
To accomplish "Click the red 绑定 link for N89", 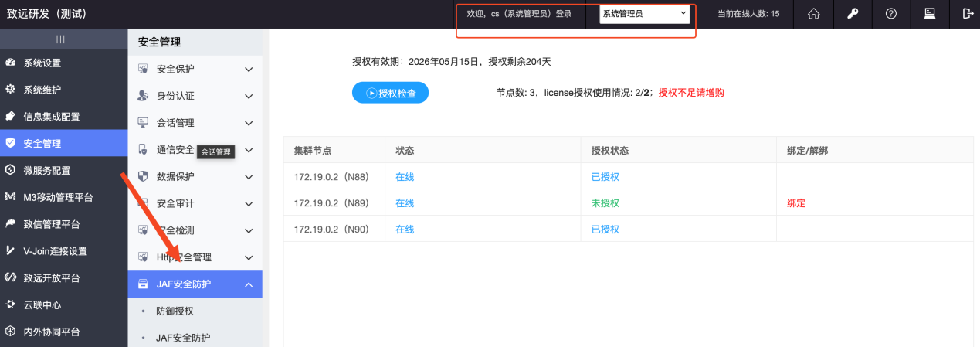I will click(796, 203).
